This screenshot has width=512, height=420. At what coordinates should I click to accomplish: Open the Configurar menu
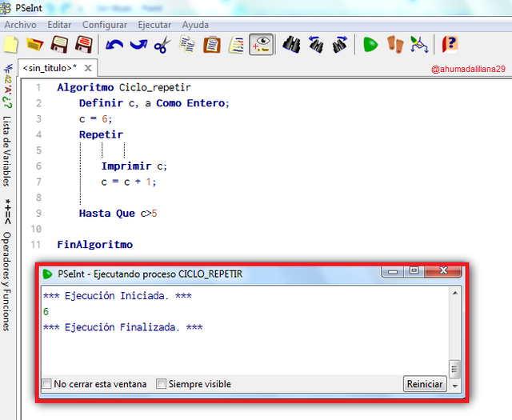(x=105, y=25)
